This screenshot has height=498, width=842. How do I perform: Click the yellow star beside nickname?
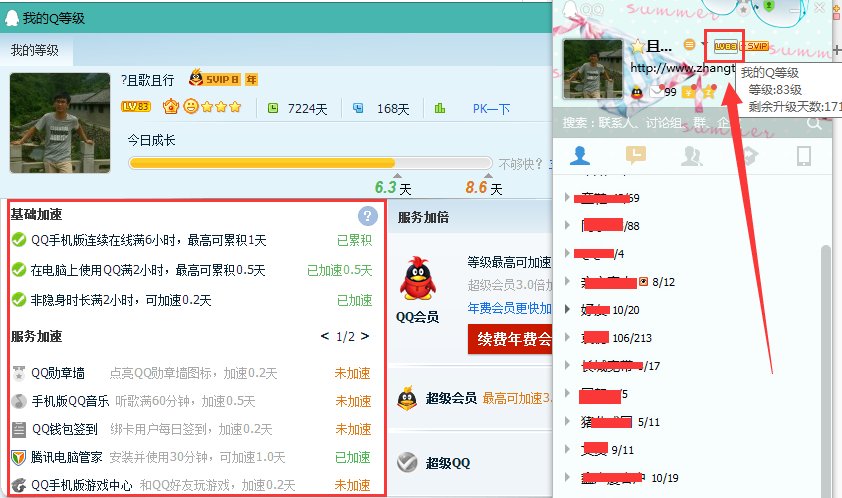(x=638, y=46)
